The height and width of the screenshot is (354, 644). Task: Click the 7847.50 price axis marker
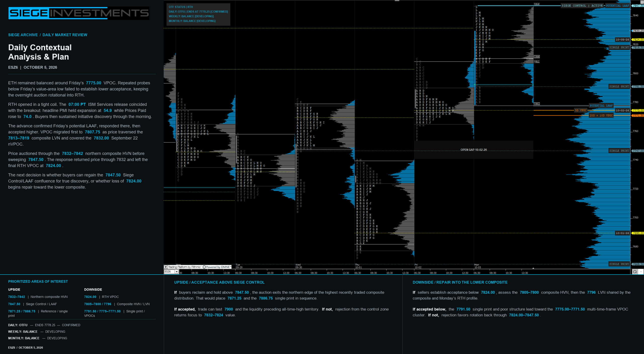(x=638, y=6)
